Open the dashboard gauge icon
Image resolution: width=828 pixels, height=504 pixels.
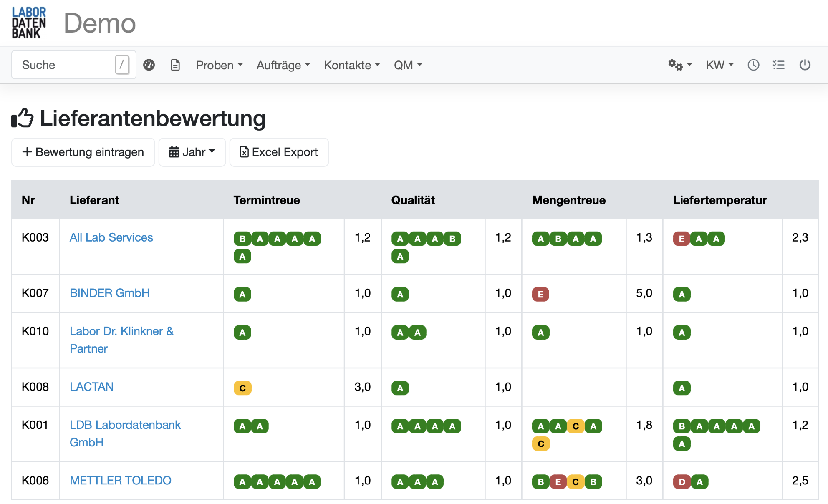(149, 65)
